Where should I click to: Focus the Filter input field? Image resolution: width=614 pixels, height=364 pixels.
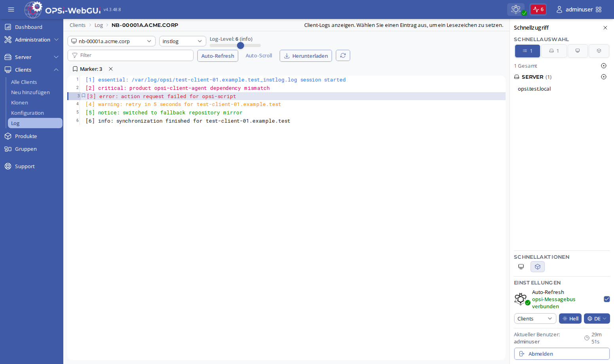click(x=131, y=55)
